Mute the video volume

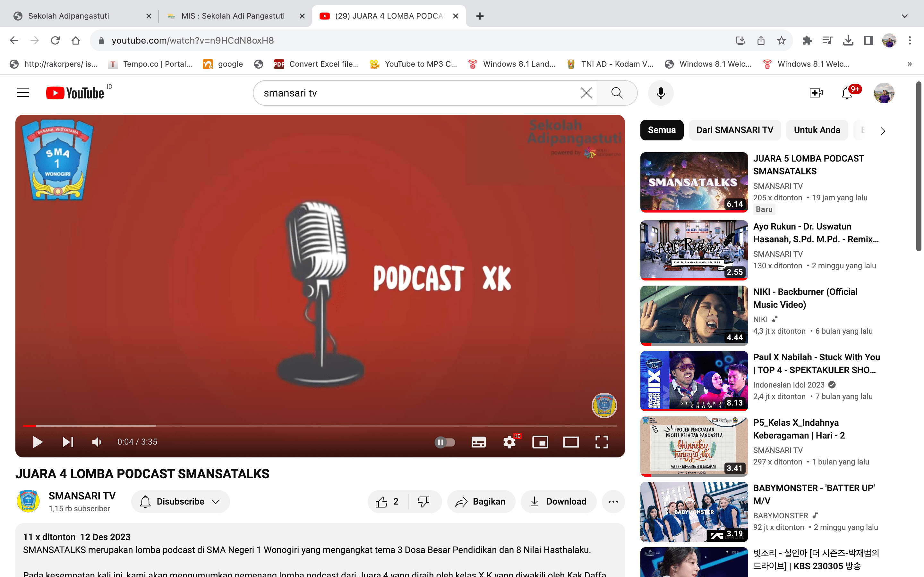[97, 442]
